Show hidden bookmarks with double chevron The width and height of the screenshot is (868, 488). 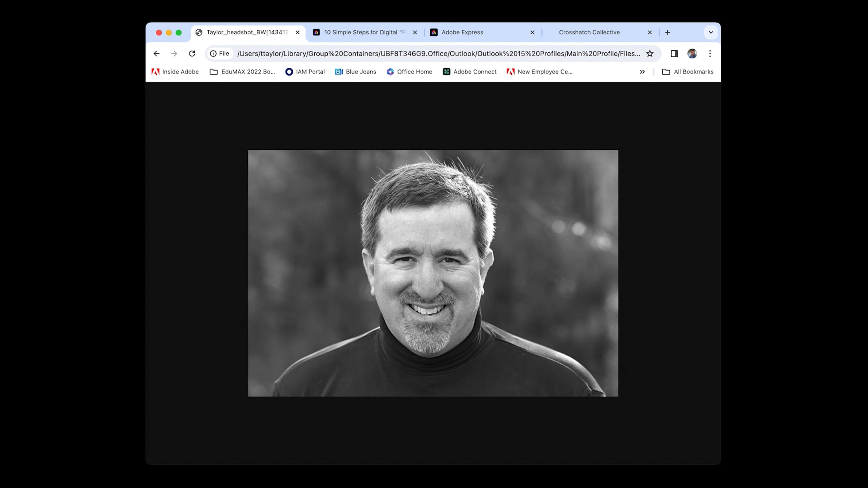click(642, 72)
